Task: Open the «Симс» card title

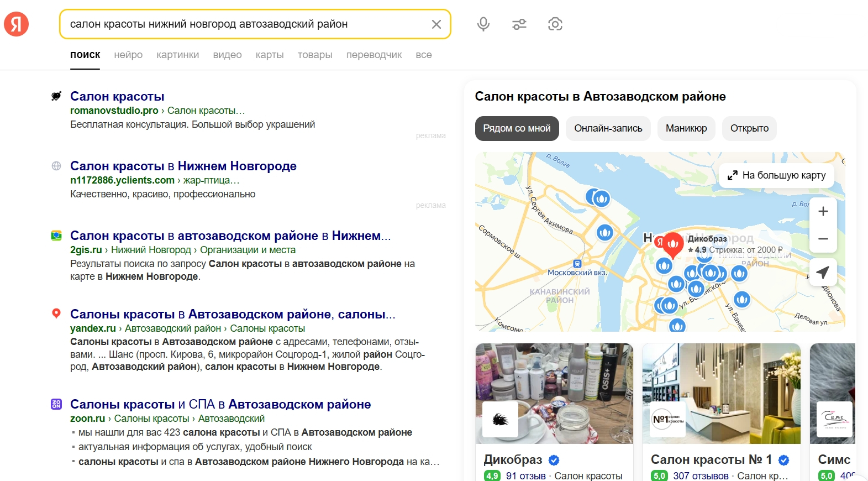Action: point(834,459)
